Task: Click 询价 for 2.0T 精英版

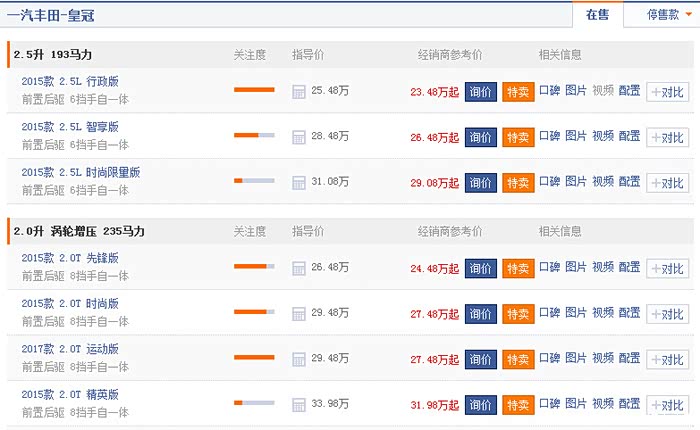Action: 481,405
